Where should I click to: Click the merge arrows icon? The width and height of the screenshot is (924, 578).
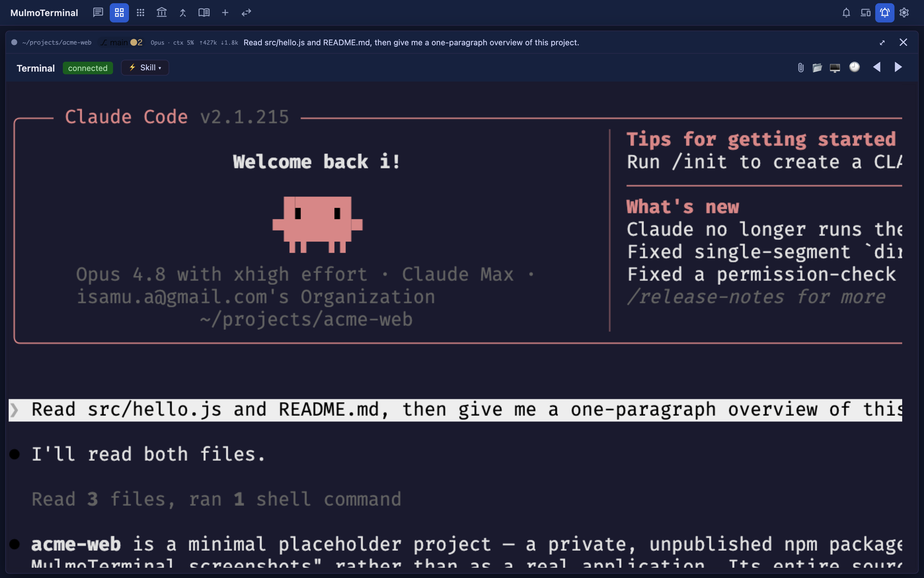click(183, 13)
